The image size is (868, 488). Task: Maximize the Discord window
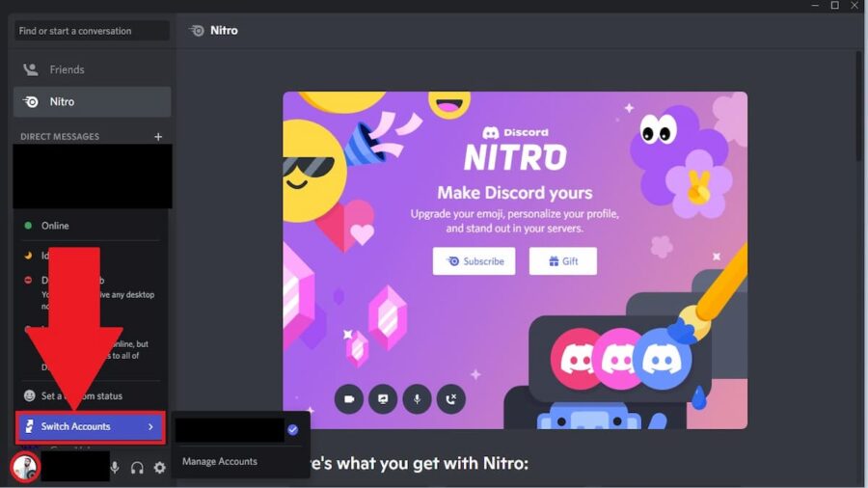tap(835, 6)
